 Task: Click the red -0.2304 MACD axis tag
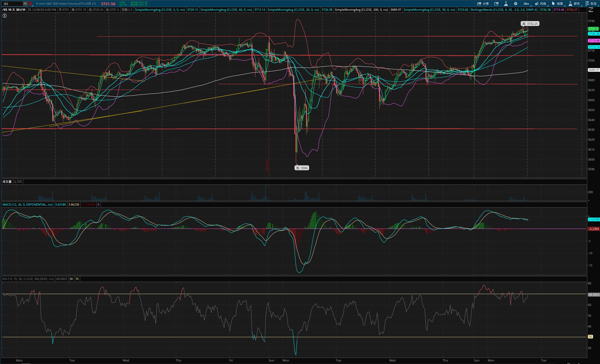tap(594, 229)
